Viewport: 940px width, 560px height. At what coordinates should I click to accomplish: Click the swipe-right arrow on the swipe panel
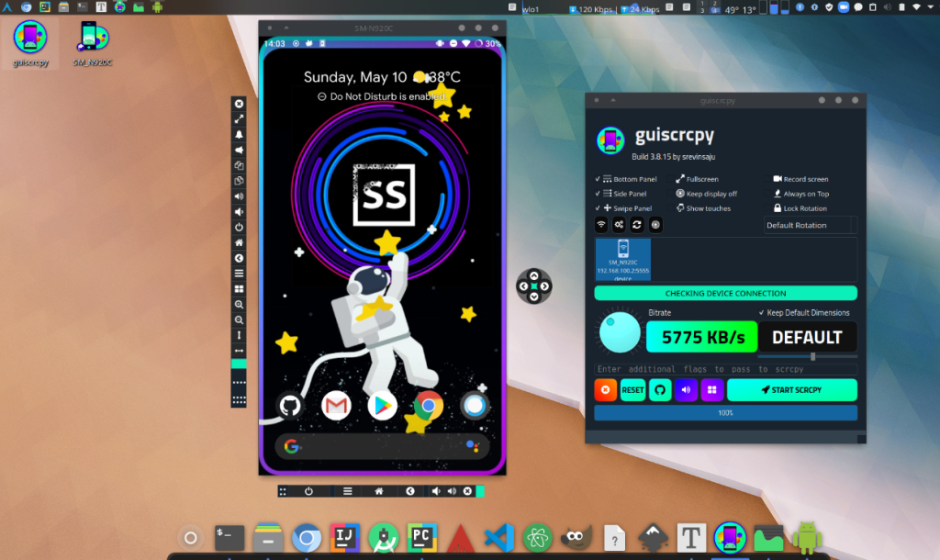(x=544, y=286)
